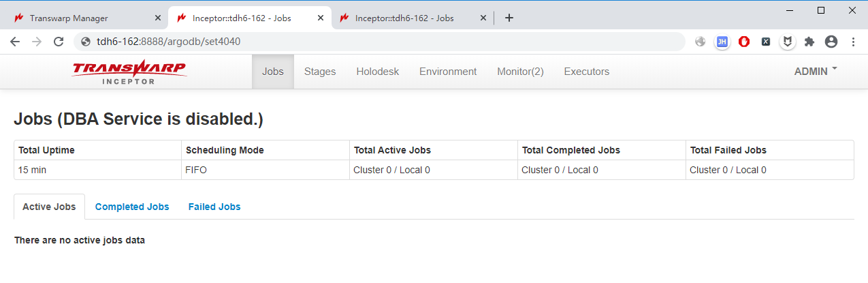
Task: Reload the current page
Action: point(59,42)
